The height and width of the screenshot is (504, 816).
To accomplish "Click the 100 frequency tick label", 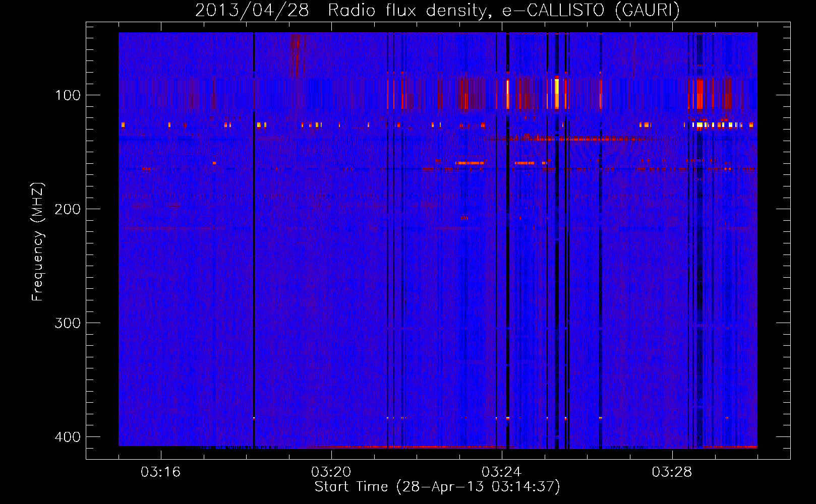I will coord(68,95).
